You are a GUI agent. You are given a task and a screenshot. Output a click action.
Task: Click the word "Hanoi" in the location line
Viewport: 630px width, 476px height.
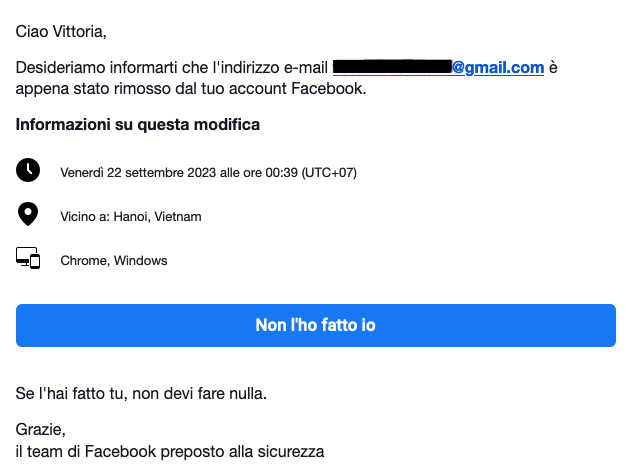pyautogui.click(x=131, y=217)
